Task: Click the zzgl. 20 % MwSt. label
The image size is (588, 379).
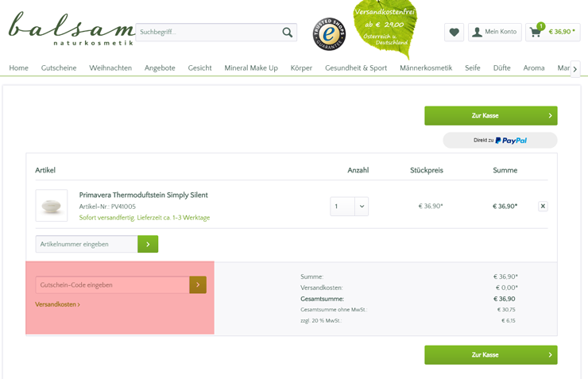Action: [x=321, y=321]
